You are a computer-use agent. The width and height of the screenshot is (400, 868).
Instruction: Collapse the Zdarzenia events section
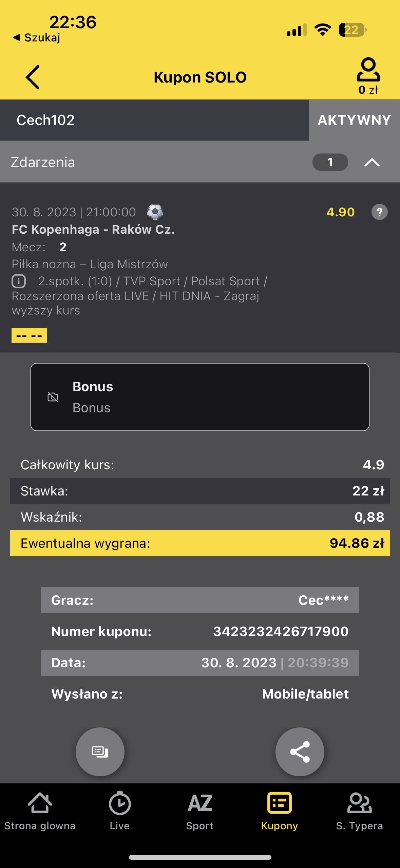click(x=372, y=162)
